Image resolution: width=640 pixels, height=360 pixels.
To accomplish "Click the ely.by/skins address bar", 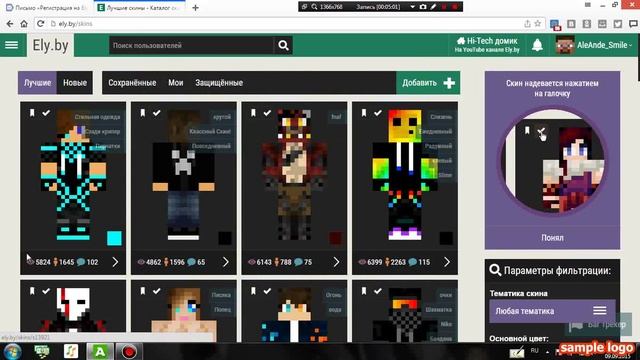I will 286,24.
